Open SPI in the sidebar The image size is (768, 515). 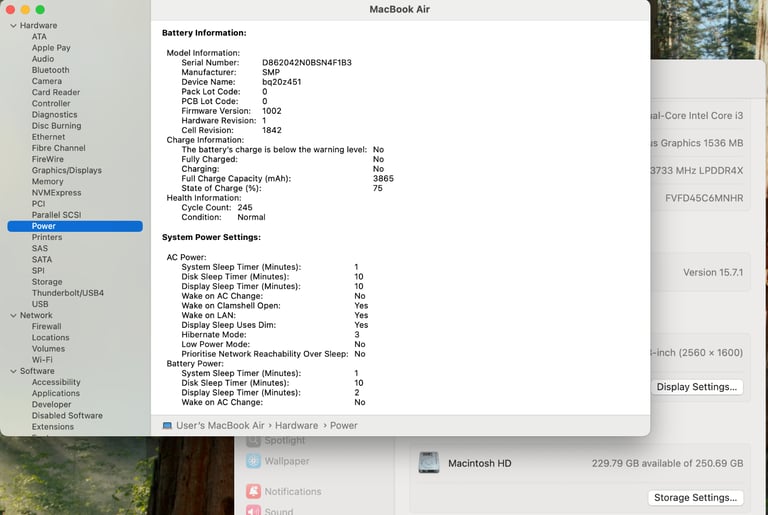[38, 271]
